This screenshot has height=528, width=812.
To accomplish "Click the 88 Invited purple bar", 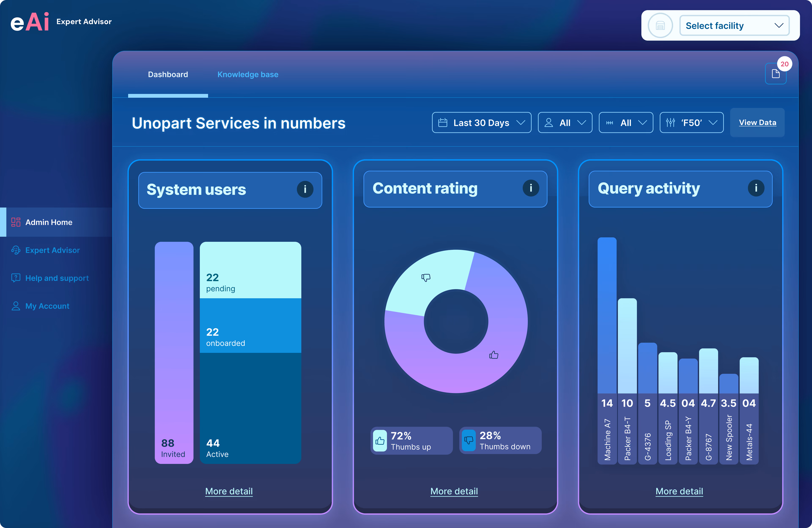I will coord(174,353).
